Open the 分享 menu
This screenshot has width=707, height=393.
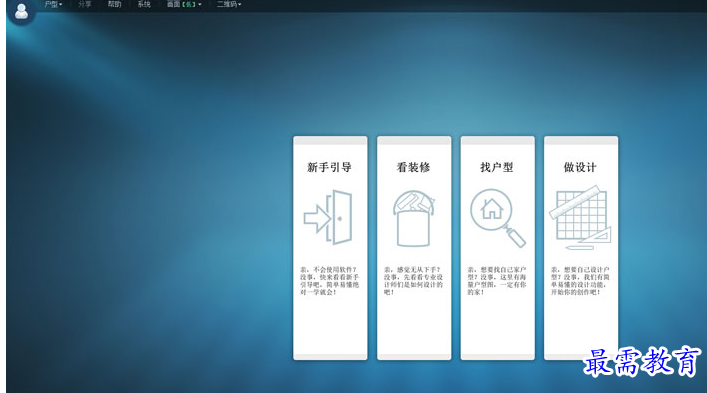[x=84, y=5]
